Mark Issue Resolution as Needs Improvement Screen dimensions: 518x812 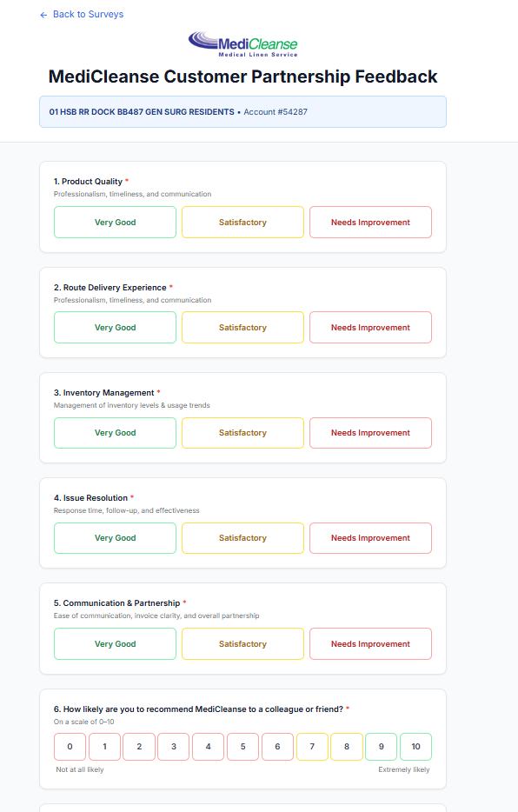click(x=370, y=538)
